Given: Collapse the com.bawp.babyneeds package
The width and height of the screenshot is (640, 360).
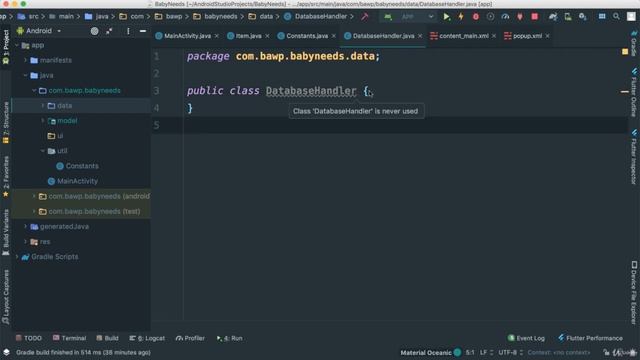Looking at the screenshot, I should [x=34, y=91].
